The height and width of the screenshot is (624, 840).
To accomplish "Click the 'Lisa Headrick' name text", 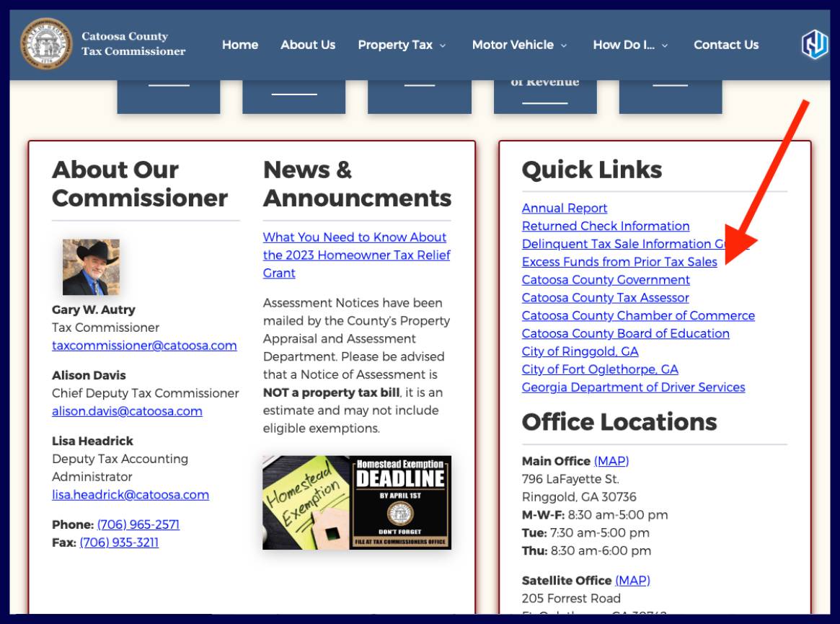I will pyautogui.click(x=93, y=441).
